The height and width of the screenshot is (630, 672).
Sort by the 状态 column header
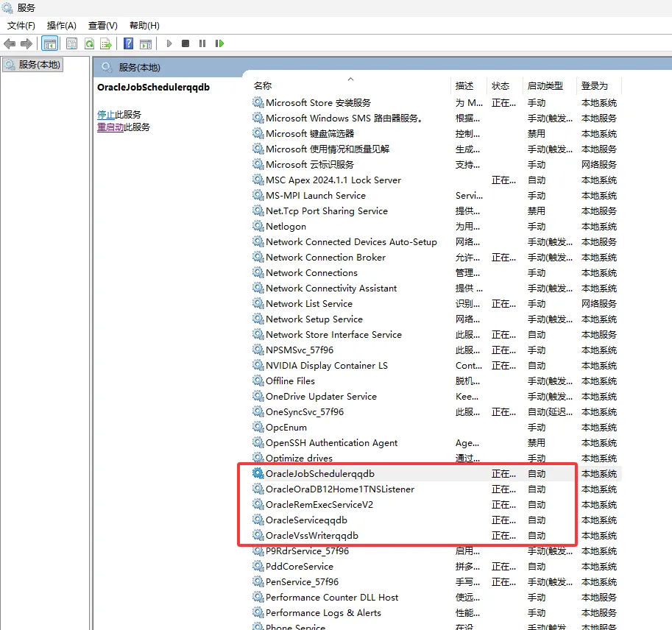click(505, 85)
